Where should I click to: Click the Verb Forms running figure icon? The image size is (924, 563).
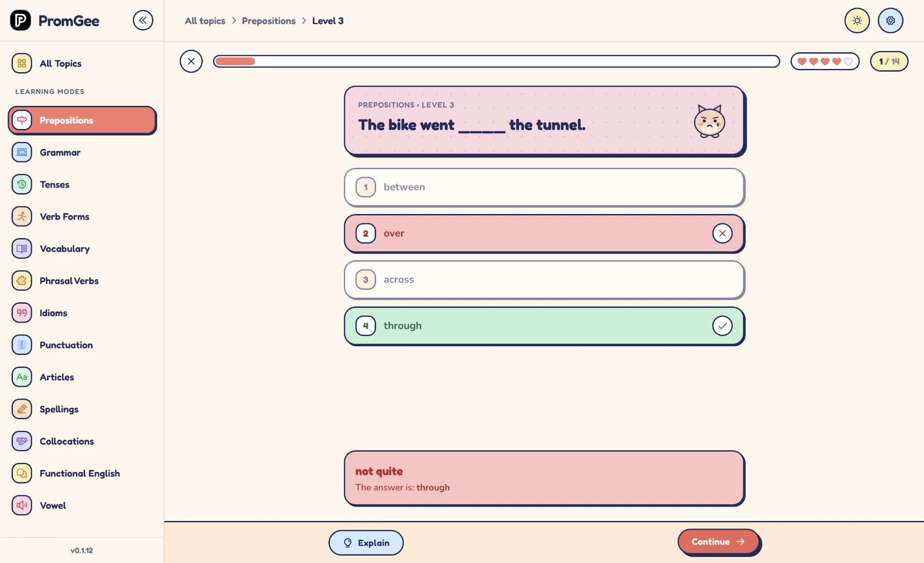(22, 216)
